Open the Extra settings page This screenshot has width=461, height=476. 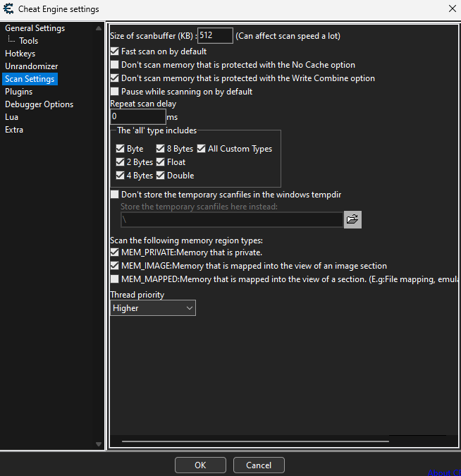point(14,130)
